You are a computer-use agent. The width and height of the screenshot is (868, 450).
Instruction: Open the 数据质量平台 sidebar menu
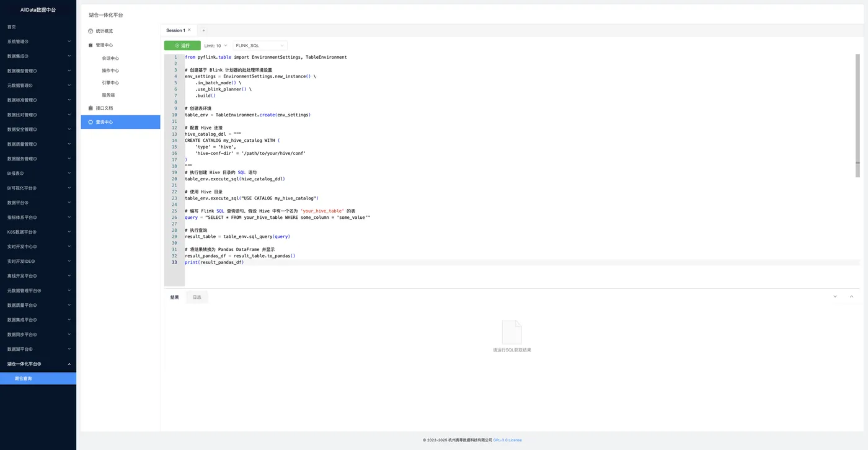(x=38, y=305)
